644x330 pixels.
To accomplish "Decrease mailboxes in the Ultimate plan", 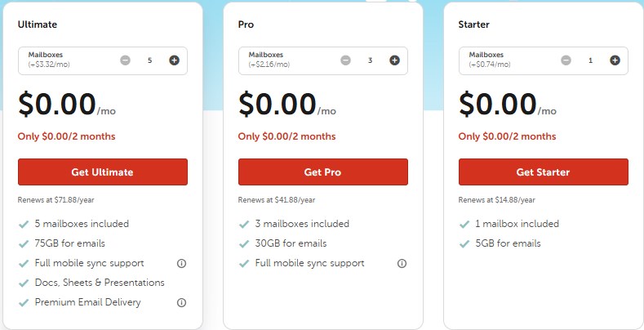I will [125, 60].
